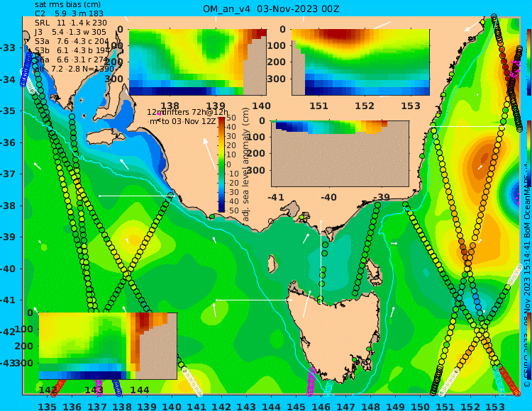Click the '139' tick of the top-left inset
Screen dimensions: 532x411
tap(216, 106)
